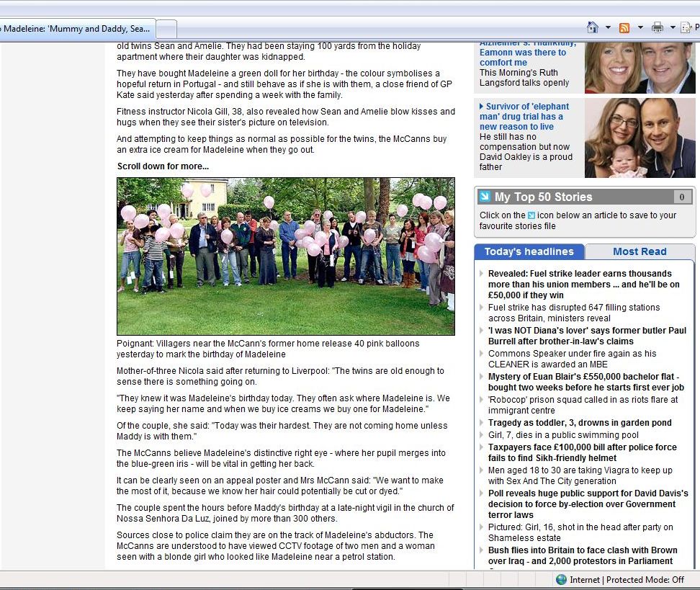This screenshot has height=590, width=700.
Task: Click the villagers pink balloons photo
Action: pyautogui.click(x=286, y=256)
